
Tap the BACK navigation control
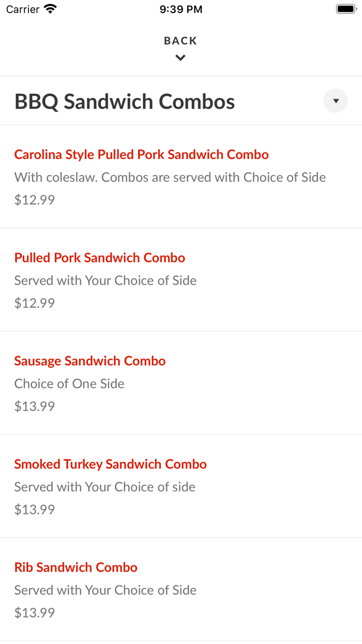coord(180,40)
